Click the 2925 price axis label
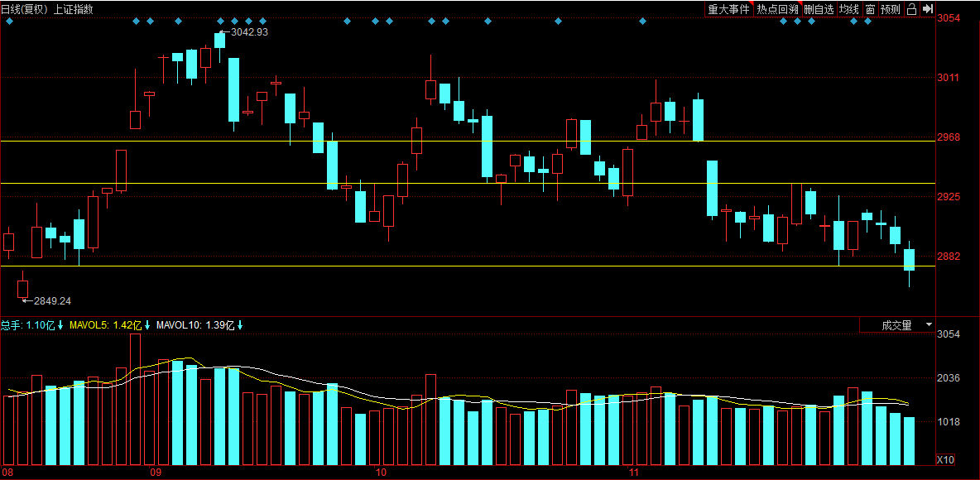Image resolution: width=980 pixels, height=480 pixels. 948,197
